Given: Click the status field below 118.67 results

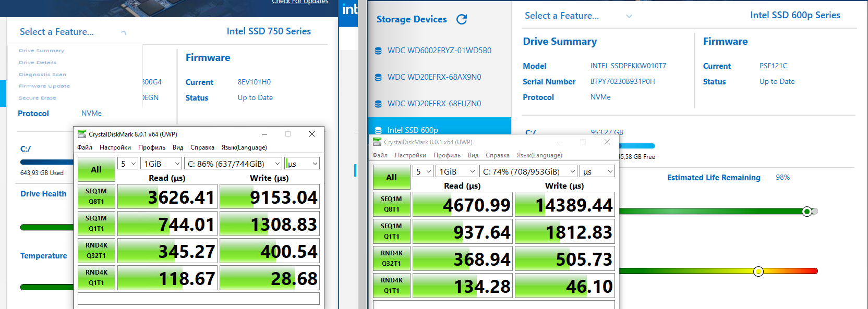Looking at the screenshot, I should (x=199, y=299).
